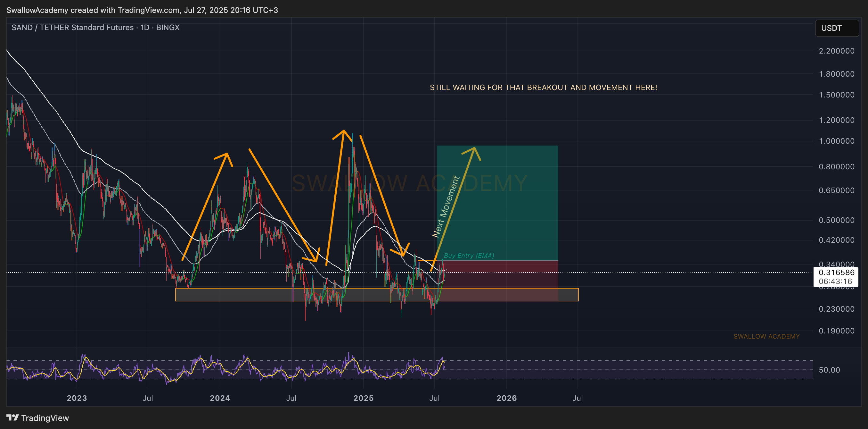The height and width of the screenshot is (429, 868).
Task: Click the 0.190000 price axis label
Action: [837, 331]
